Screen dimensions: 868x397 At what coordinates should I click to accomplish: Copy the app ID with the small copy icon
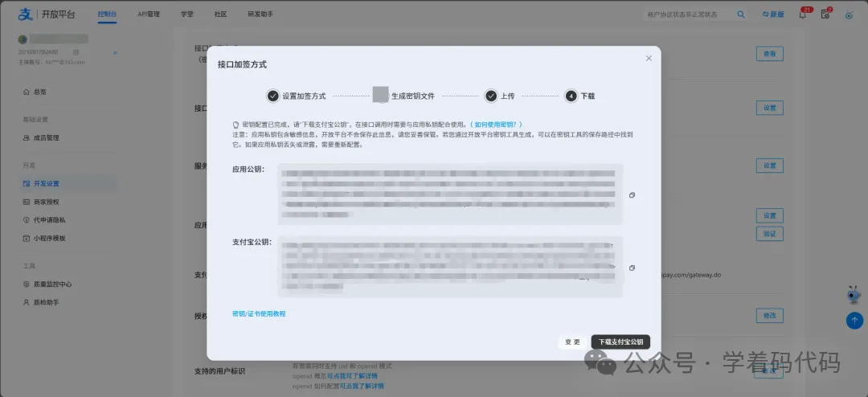(x=76, y=52)
